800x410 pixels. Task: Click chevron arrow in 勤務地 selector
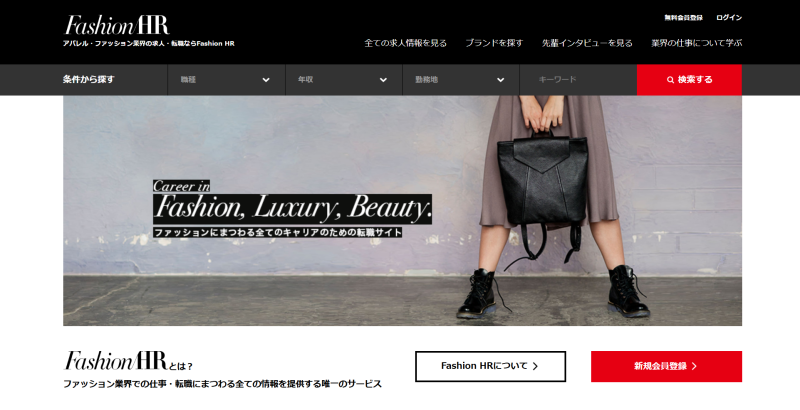click(501, 80)
